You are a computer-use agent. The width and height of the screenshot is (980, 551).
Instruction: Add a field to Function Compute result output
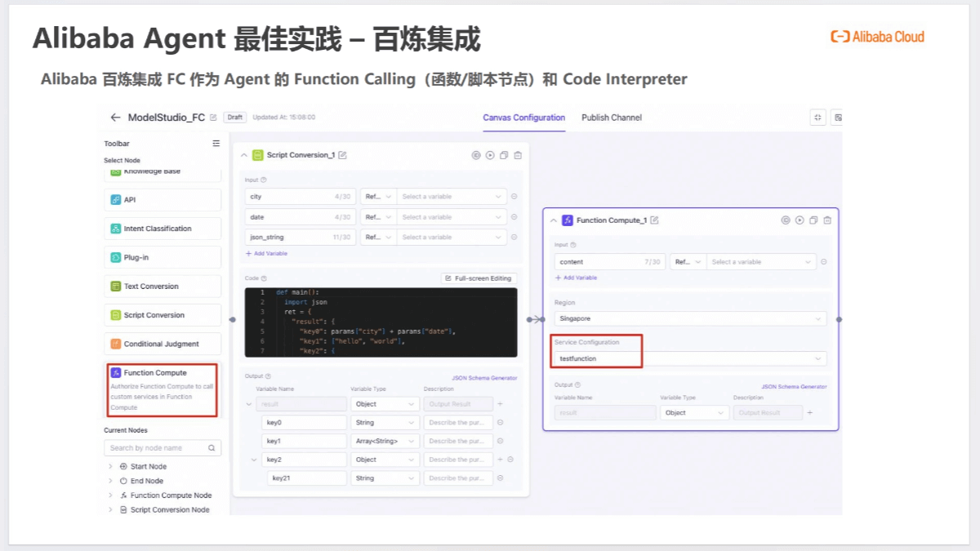click(810, 413)
